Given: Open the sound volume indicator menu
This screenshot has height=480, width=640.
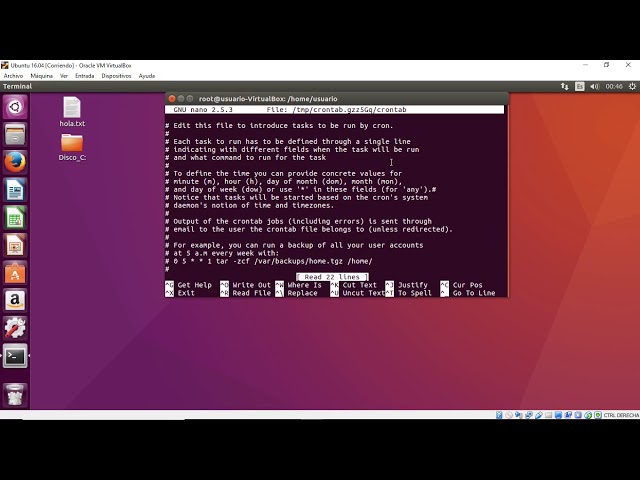Looking at the screenshot, I should (595, 87).
